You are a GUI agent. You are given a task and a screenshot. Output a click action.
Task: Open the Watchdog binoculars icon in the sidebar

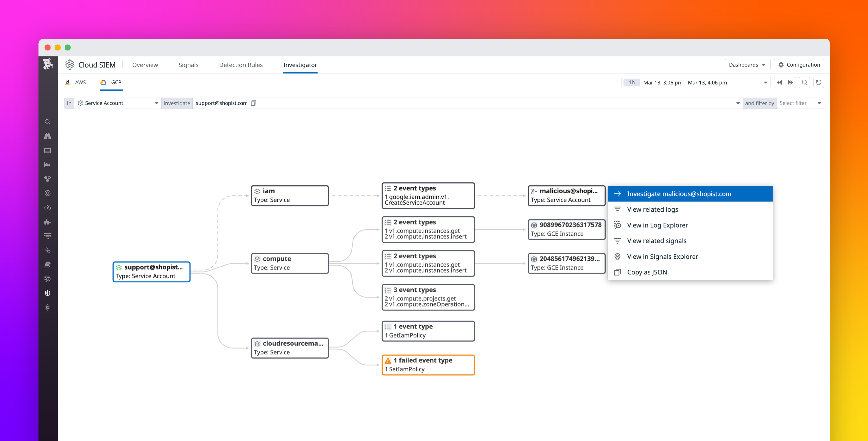[x=48, y=136]
